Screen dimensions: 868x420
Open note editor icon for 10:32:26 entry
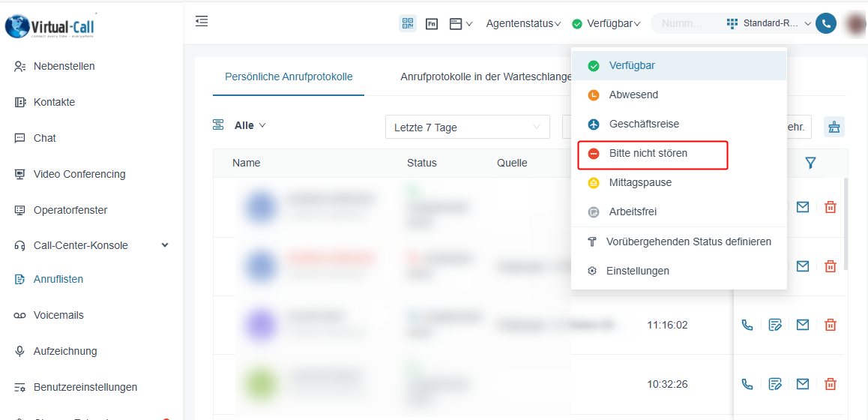click(x=775, y=383)
